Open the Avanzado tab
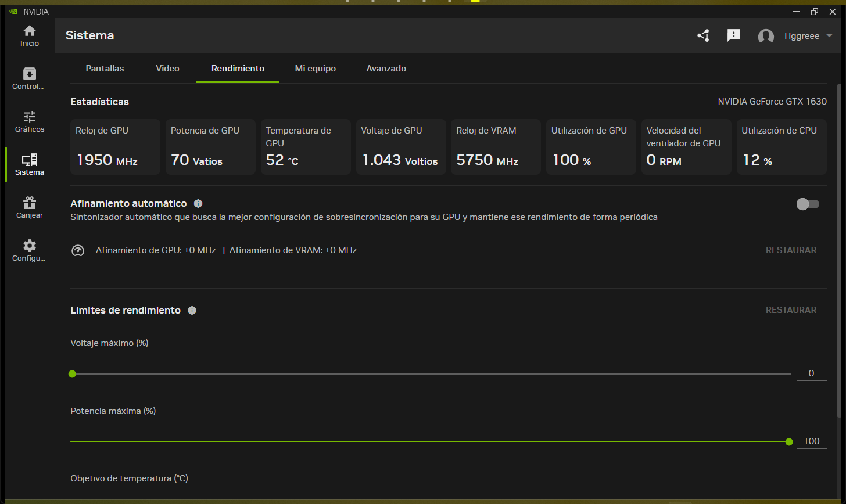Viewport: 846px width, 504px height. (x=386, y=69)
